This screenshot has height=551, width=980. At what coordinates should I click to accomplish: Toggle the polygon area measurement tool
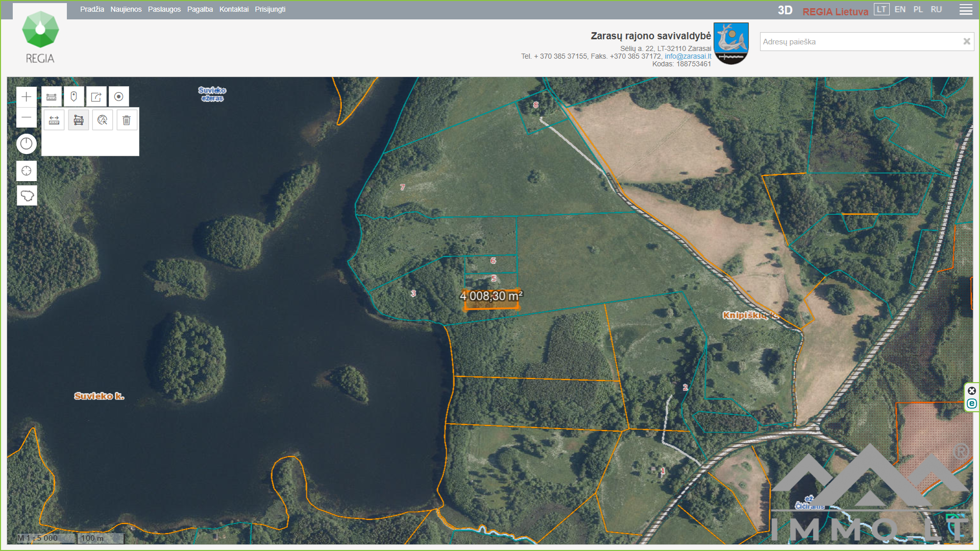click(x=79, y=120)
